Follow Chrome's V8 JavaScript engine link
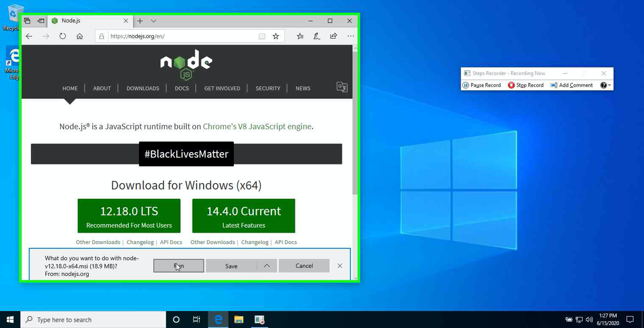Viewport: 644px width, 328px height. pyautogui.click(x=257, y=126)
